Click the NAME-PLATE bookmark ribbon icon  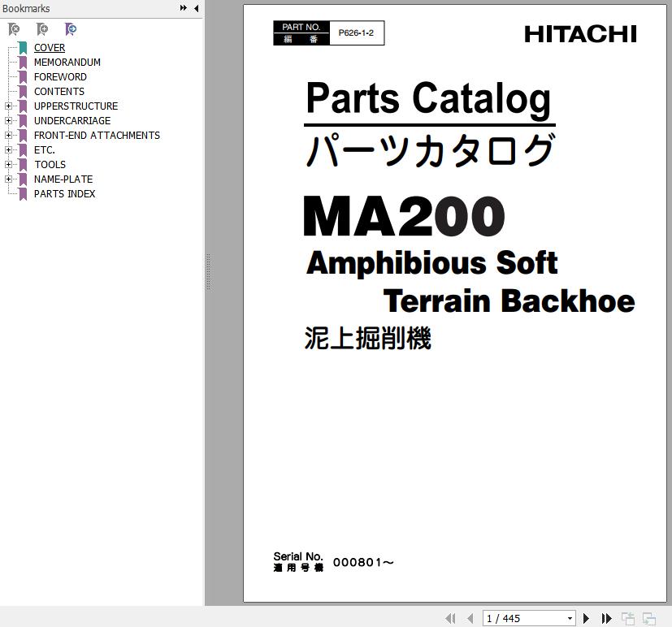coord(23,179)
